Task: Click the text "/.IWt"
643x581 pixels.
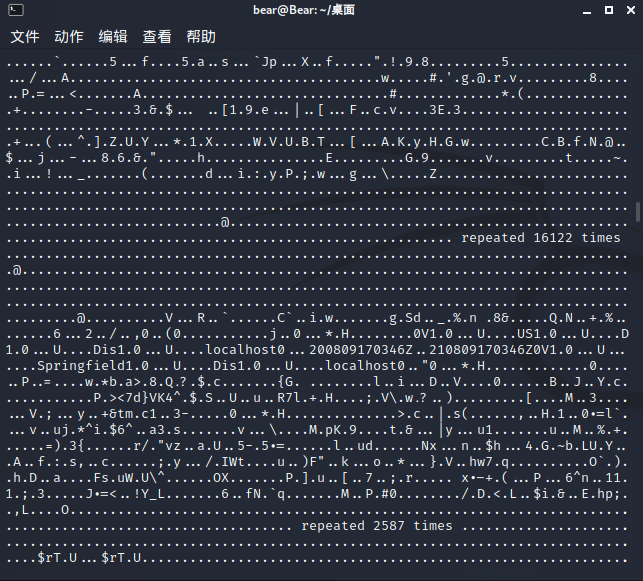Action: click(225, 462)
